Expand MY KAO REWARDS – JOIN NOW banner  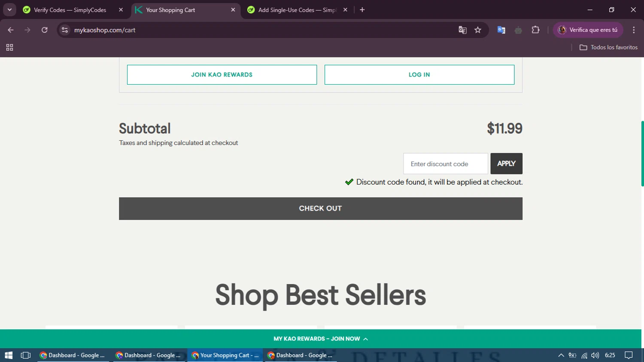321,339
